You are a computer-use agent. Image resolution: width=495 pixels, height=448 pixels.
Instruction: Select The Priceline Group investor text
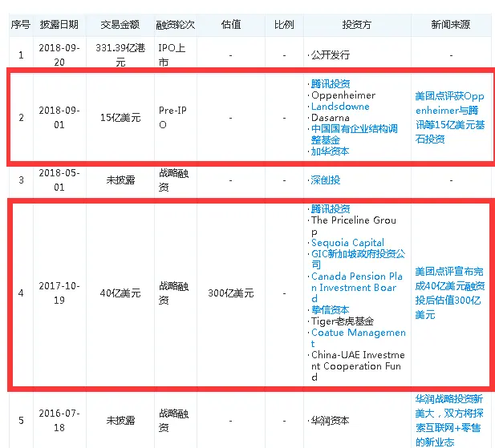pos(354,226)
